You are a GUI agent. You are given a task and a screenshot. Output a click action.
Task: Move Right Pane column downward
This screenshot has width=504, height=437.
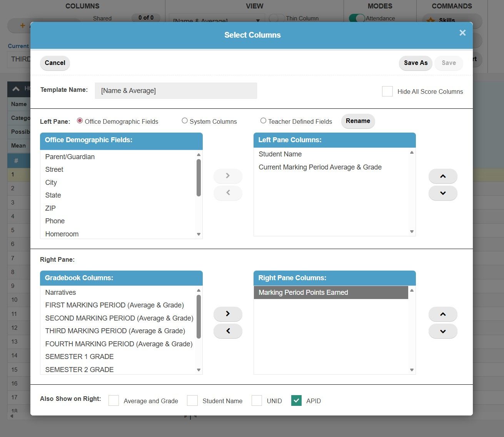(442, 331)
